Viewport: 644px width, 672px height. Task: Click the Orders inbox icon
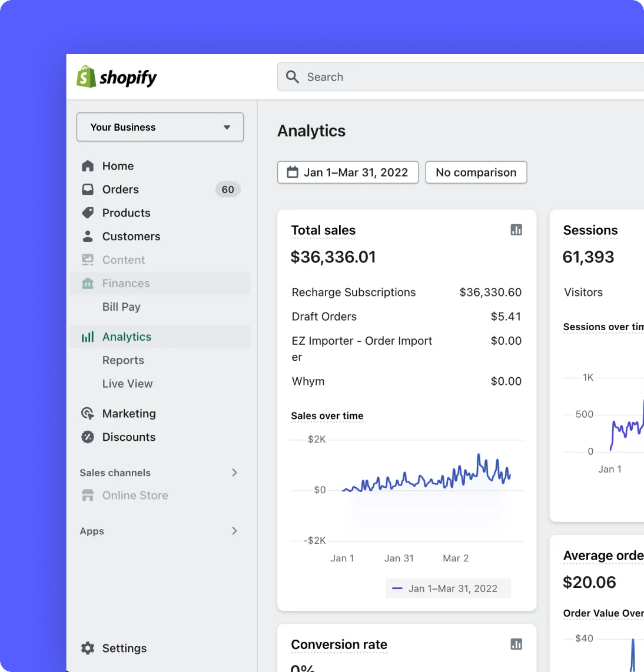pyautogui.click(x=88, y=189)
